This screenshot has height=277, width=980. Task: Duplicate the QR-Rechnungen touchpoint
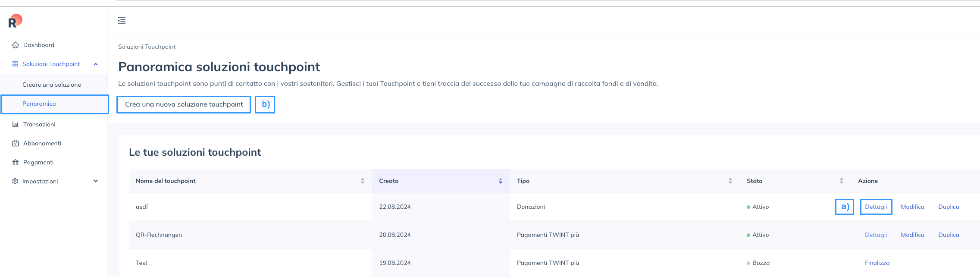[949, 235]
